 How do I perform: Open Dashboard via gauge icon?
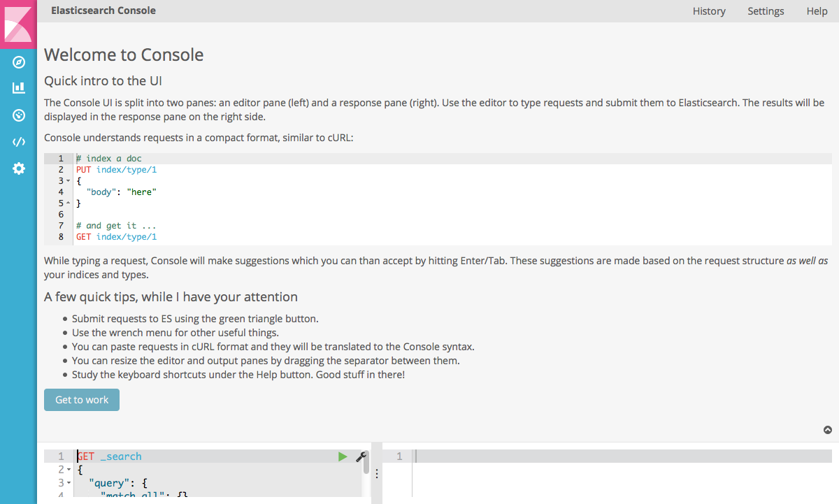(19, 115)
